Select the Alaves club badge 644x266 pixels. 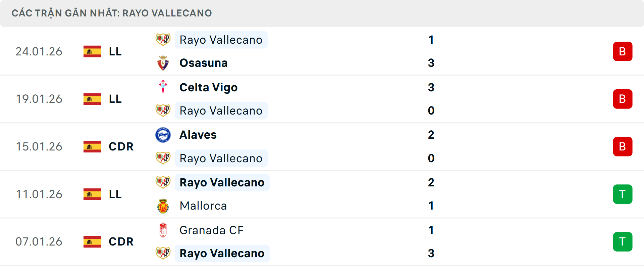163,135
